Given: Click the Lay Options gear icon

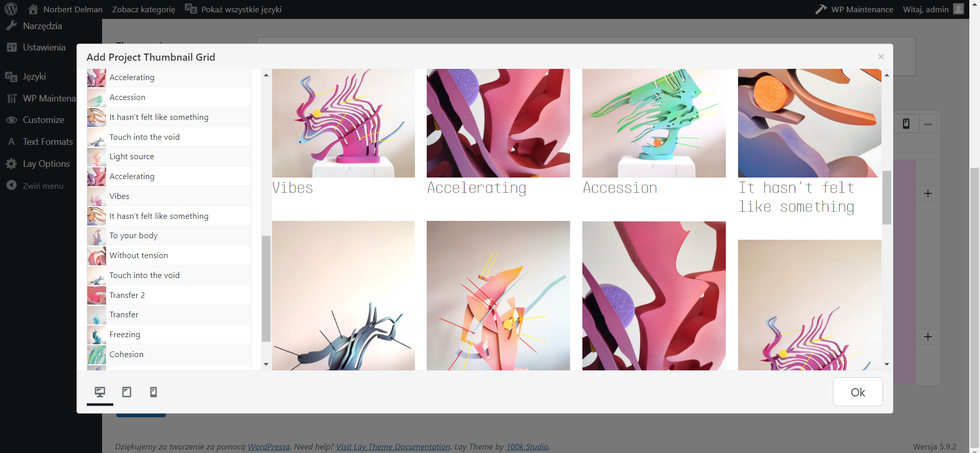Looking at the screenshot, I should click(x=11, y=164).
